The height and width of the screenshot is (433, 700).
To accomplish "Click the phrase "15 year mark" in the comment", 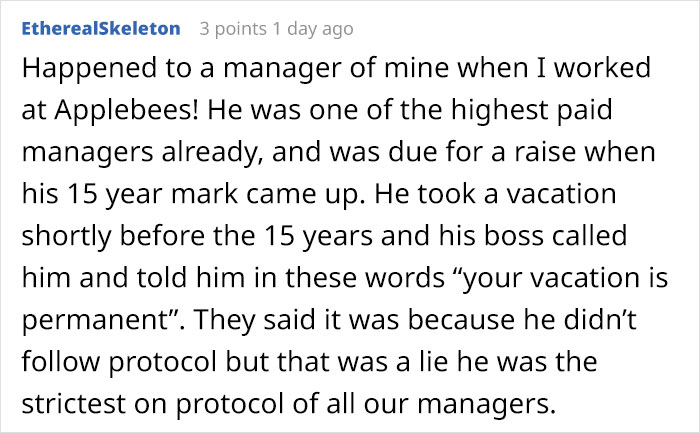I will [153, 194].
